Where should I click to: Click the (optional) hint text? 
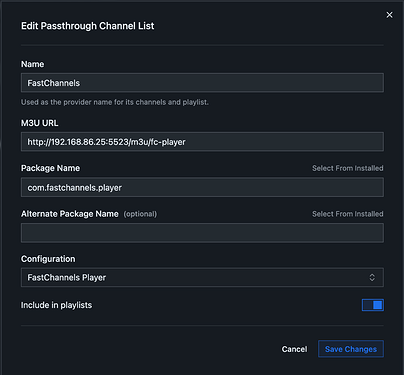pyautogui.click(x=140, y=214)
